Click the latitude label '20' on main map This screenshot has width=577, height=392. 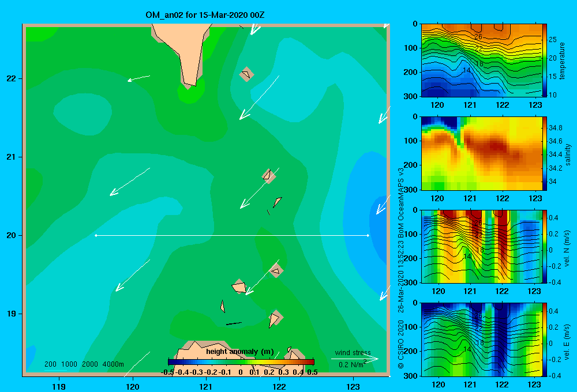[12, 235]
